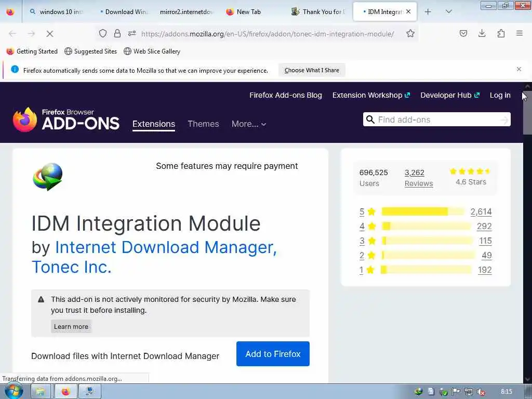
Task: View the 292 four-star reviews
Action: [484, 227]
